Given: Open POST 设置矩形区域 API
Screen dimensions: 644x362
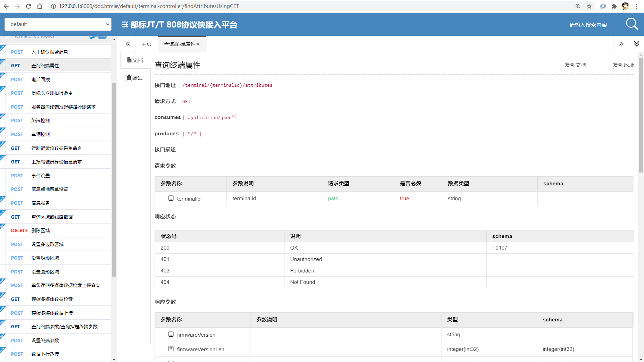Looking at the screenshot, I should click(x=56, y=258).
